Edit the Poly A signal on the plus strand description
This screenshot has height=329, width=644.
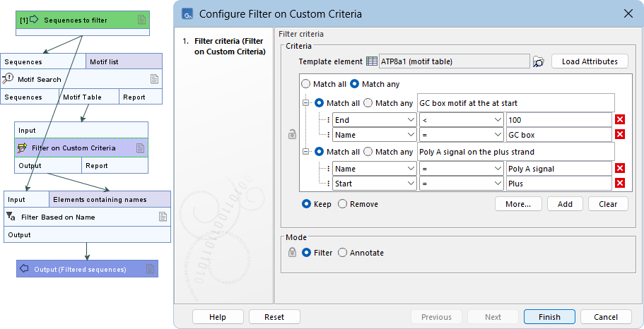tap(515, 152)
